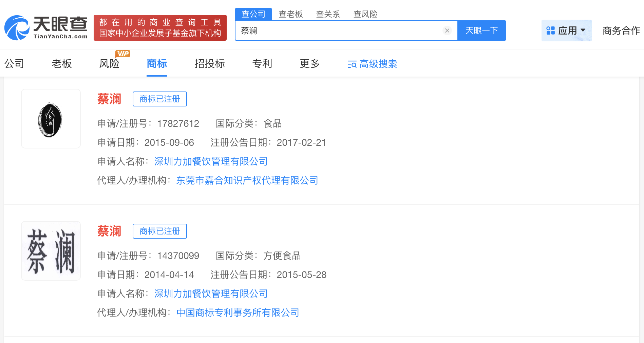Viewport: 644px width, 343px height.
Task: Click classification value 食品 in first result
Action: [272, 124]
